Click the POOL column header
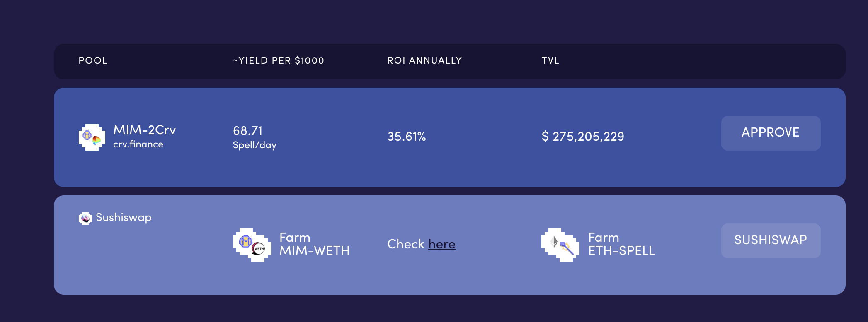The image size is (868, 322). coord(93,60)
